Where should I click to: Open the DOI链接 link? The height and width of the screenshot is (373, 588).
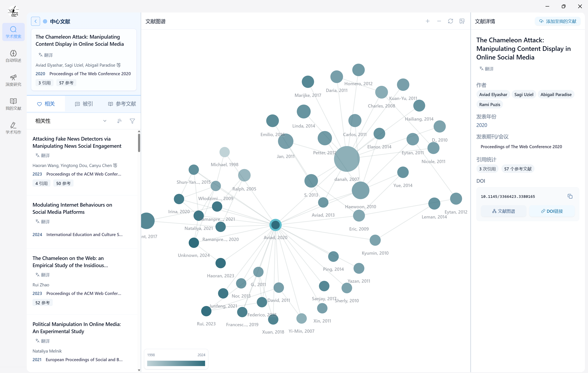point(552,211)
